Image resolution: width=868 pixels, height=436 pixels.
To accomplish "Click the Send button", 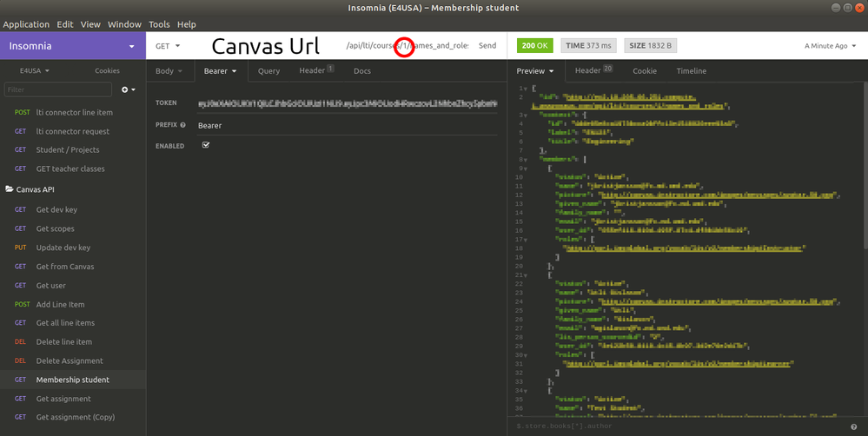I will click(487, 46).
